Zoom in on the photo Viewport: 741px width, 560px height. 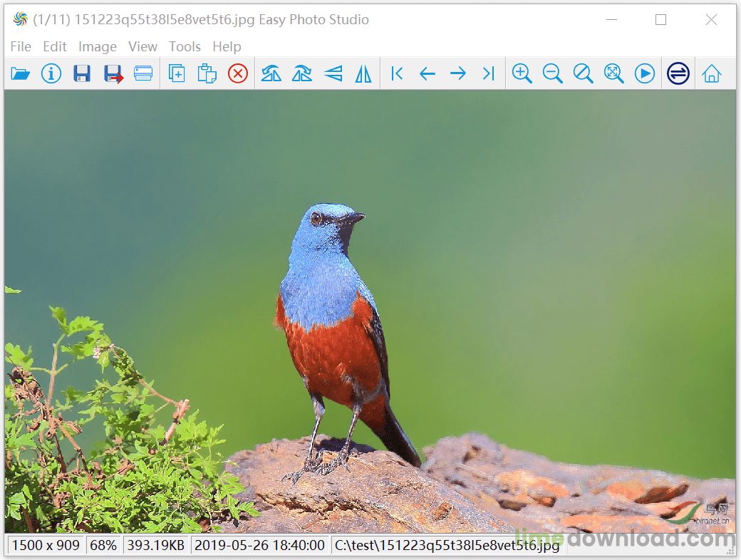click(x=522, y=73)
